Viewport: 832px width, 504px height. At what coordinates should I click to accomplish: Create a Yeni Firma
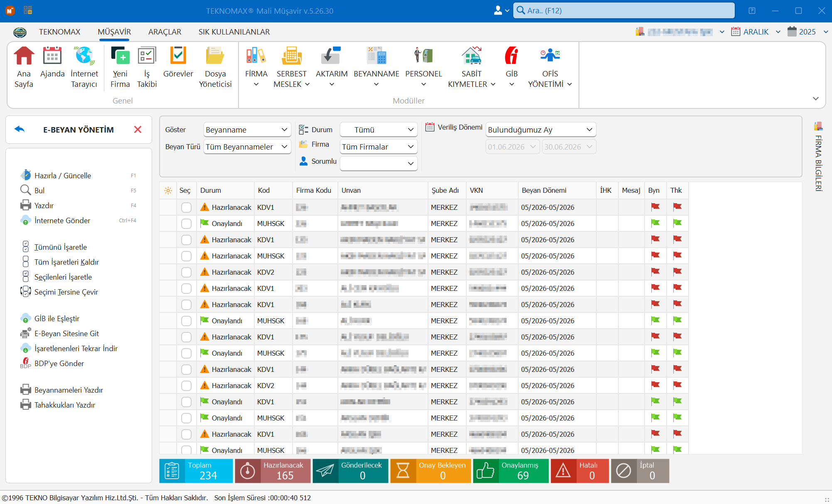120,67
